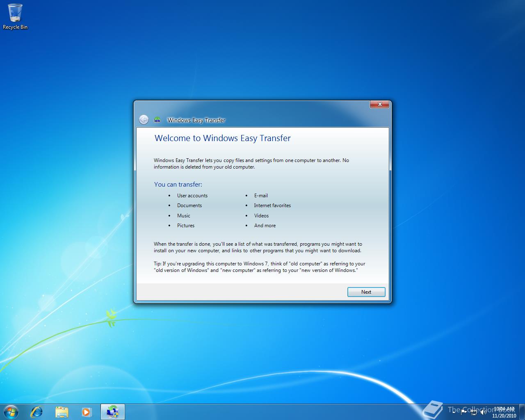525x420 pixels.
Task: Open Windows Explorer from the taskbar
Action: 62,411
